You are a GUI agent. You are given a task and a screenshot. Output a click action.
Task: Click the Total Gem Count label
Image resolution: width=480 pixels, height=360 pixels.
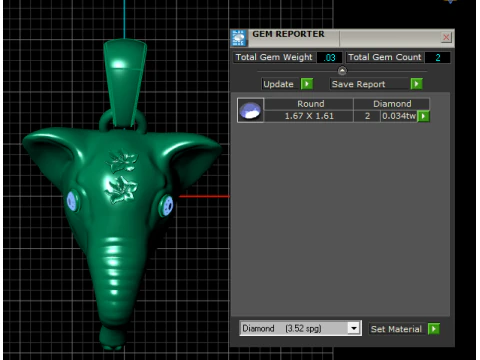pyautogui.click(x=385, y=57)
